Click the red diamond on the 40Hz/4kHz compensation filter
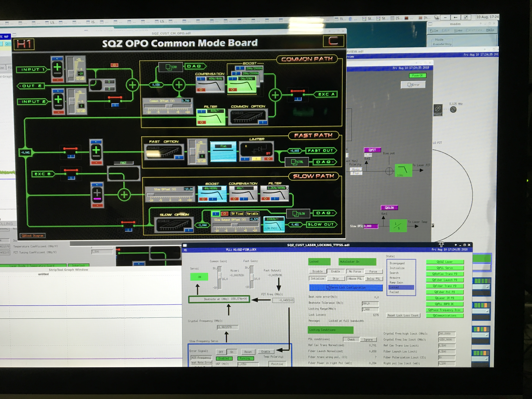This screenshot has width=532, height=399. (201, 90)
